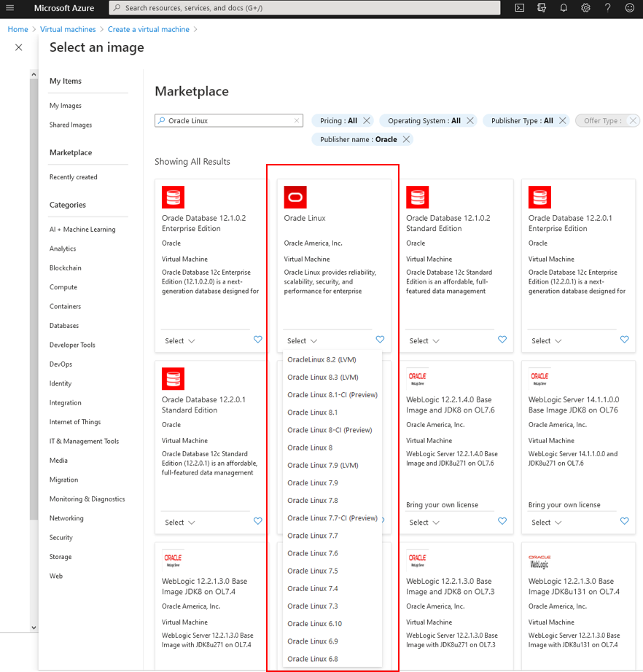Screen dimensions: 643x672
Task: Remove the Offer Type filter
Action: [x=633, y=120]
